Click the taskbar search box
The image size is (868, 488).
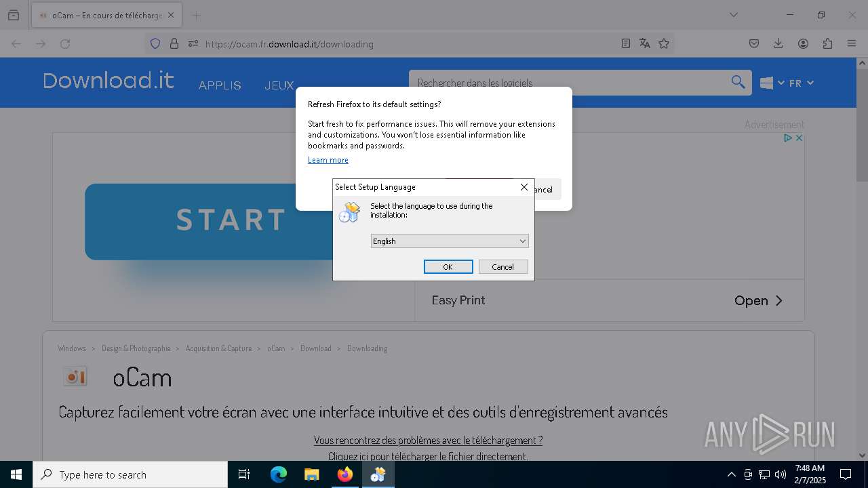coord(130,474)
